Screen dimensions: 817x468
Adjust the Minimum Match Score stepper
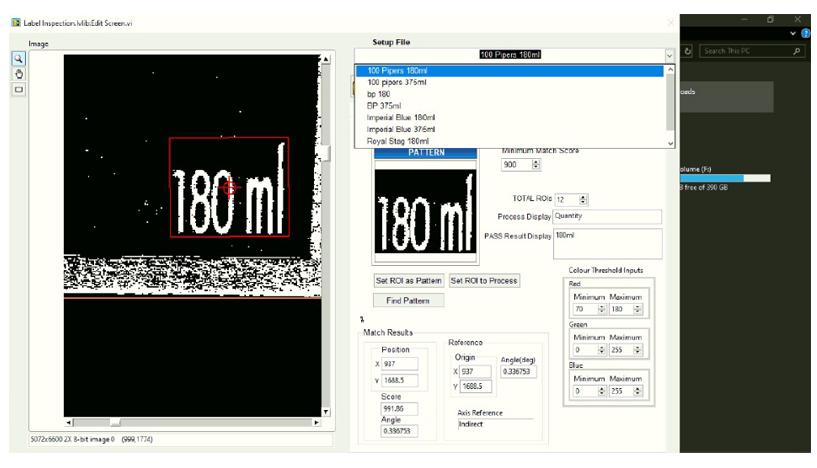(536, 165)
